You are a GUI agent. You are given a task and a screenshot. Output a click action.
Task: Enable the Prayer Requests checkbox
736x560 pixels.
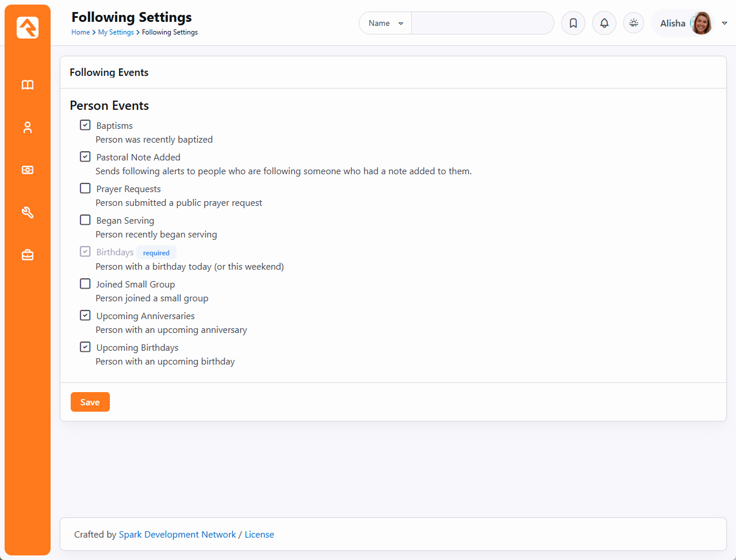85,189
